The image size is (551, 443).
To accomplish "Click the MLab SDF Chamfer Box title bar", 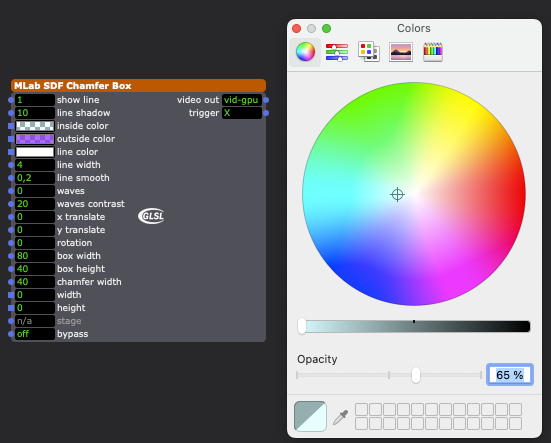I will point(138,85).
